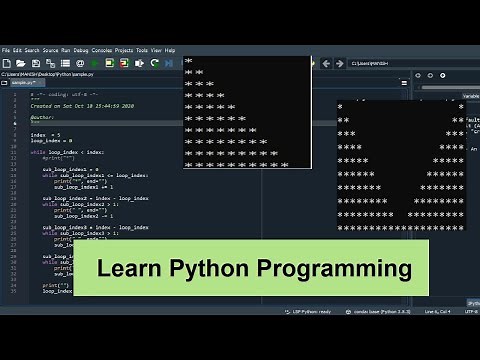Screen dimensions: 480x360
Task: Click the Line and Col status indicator
Action: tap(437, 312)
